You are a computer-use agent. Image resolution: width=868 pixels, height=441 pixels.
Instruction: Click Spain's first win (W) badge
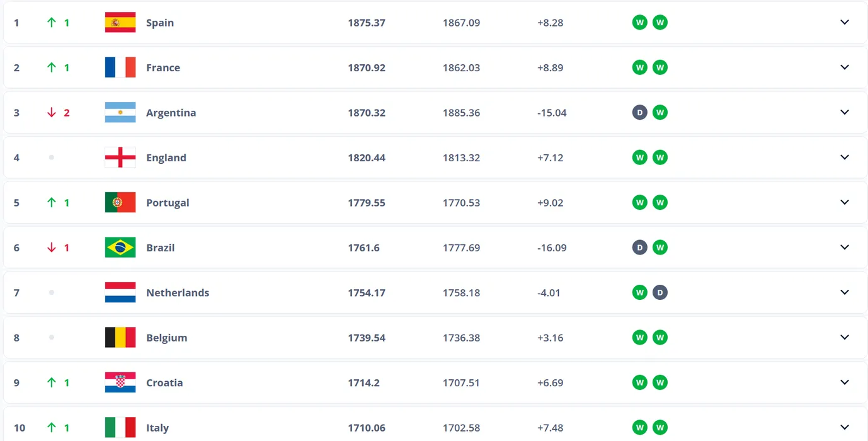point(639,23)
